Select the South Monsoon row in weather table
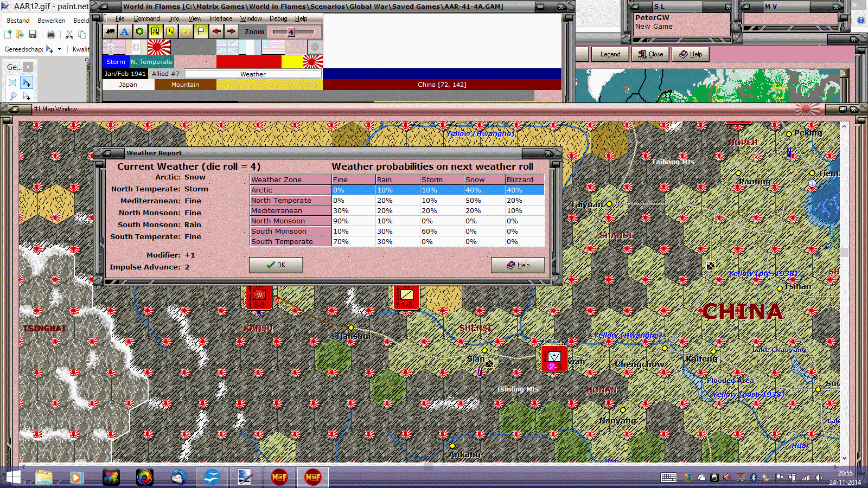This screenshot has height=488, width=868. tap(397, 231)
